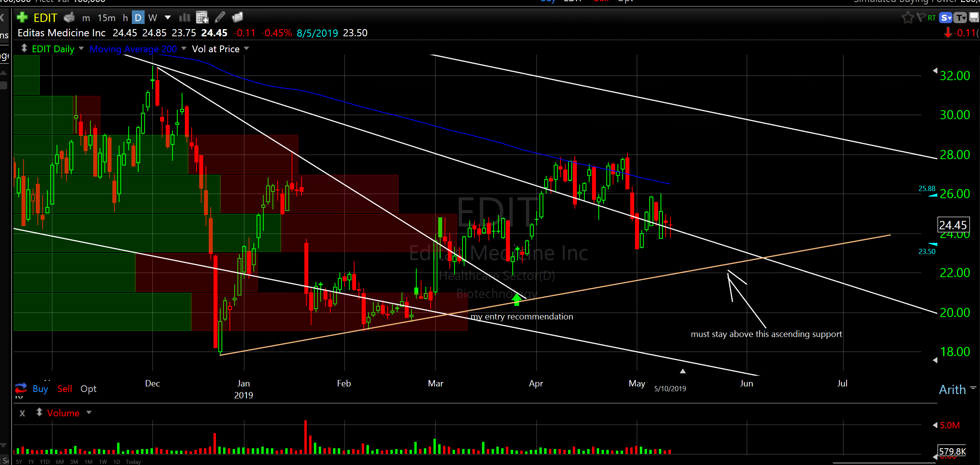980x465 pixels.
Task: Select the YTD range tab
Action: point(45,462)
